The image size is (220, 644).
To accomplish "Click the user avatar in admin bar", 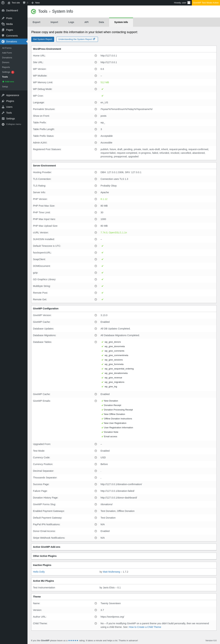I will point(189,3).
